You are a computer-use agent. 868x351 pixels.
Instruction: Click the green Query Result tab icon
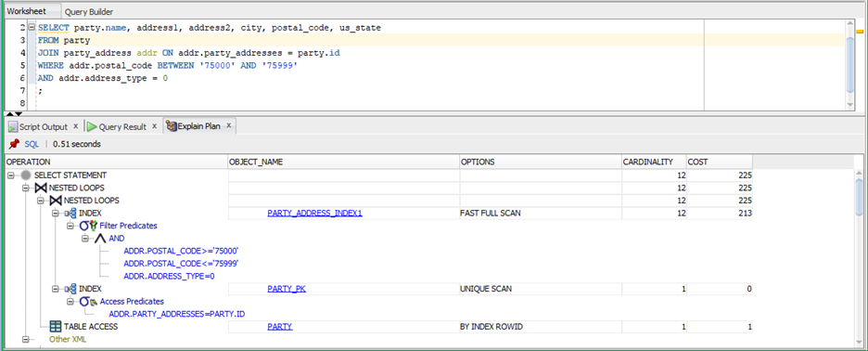tap(92, 126)
